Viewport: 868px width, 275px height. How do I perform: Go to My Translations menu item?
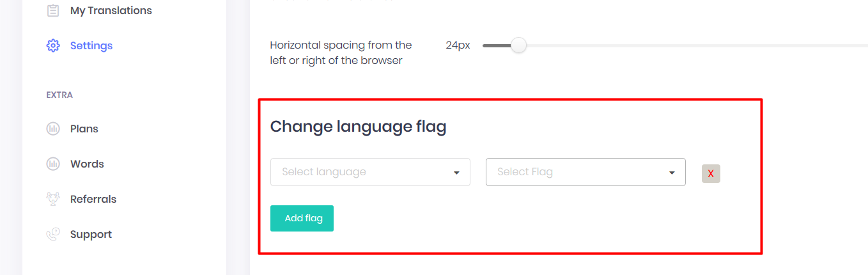point(111,11)
